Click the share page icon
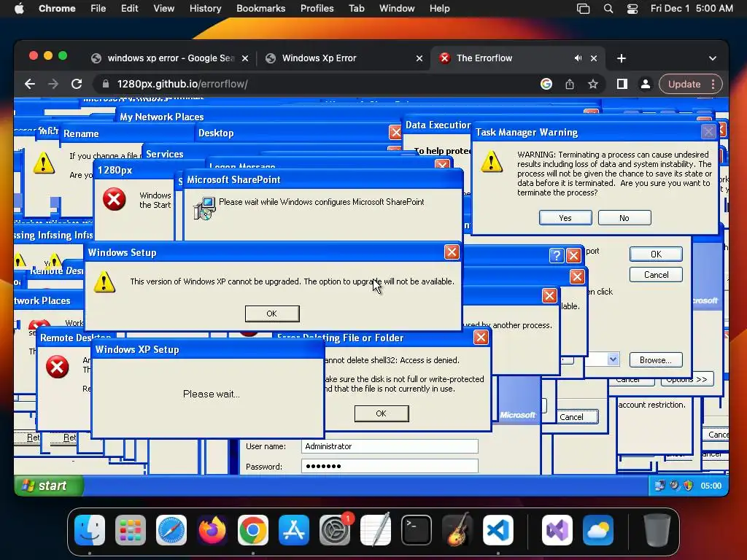The height and width of the screenshot is (560, 747). click(x=569, y=85)
